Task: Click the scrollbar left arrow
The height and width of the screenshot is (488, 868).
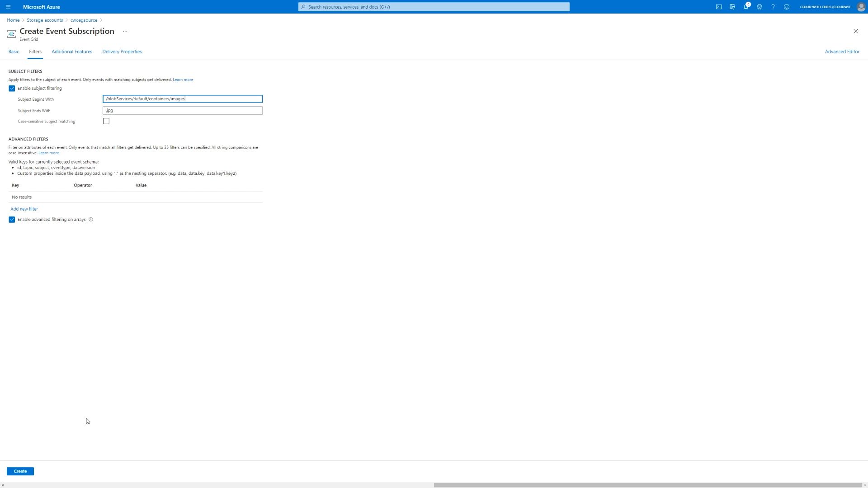Action: pyautogui.click(x=3, y=485)
